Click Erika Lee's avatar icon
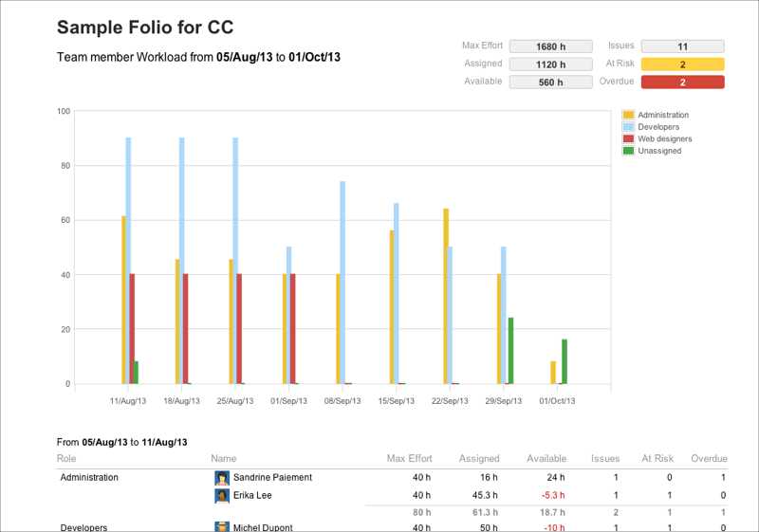 coord(222,495)
